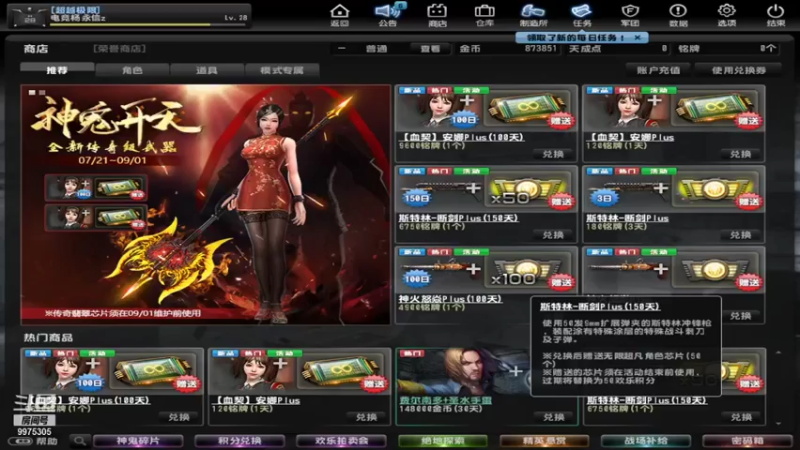The image size is (800, 450).
Task: Open the 精英悬赏 bottom menu
Action: click(x=544, y=440)
